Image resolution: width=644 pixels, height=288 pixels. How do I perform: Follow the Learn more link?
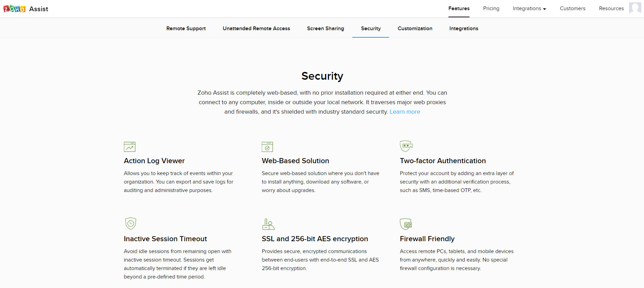[x=405, y=112]
